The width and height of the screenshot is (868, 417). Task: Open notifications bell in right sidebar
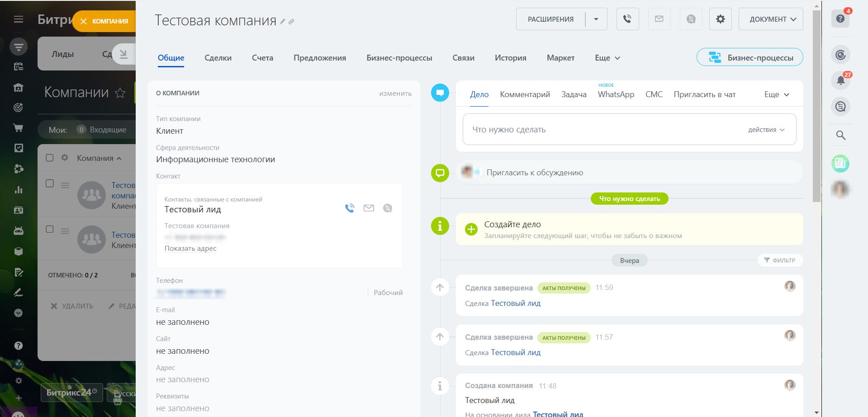coord(840,80)
